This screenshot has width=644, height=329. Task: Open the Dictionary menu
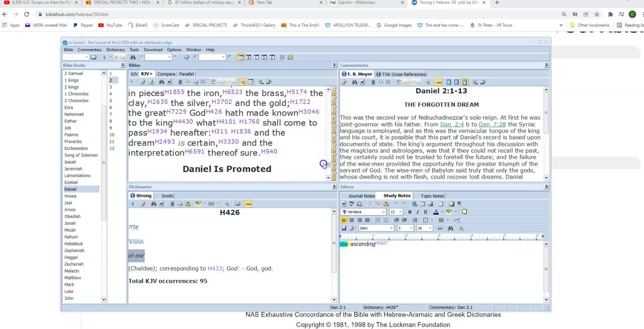tap(115, 50)
